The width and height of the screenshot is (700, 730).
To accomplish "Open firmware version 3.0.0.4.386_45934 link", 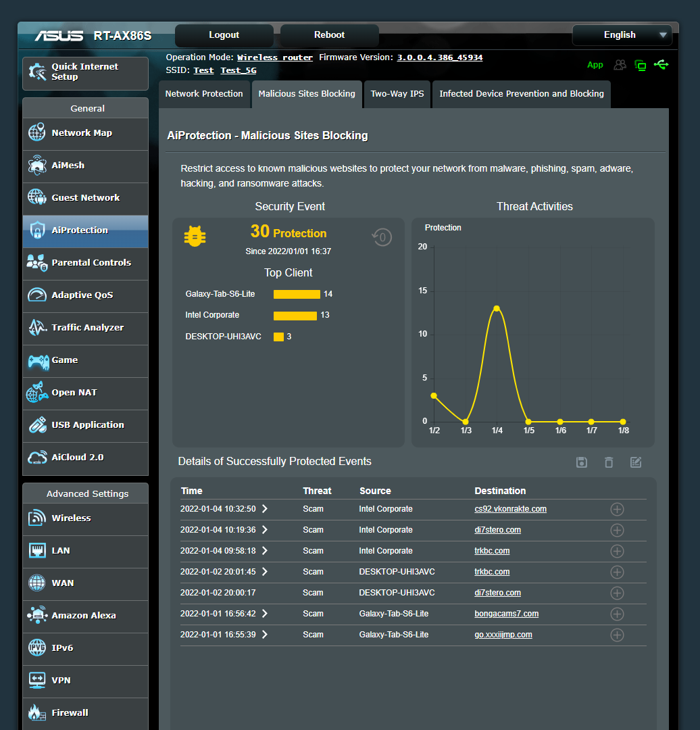I will click(439, 57).
